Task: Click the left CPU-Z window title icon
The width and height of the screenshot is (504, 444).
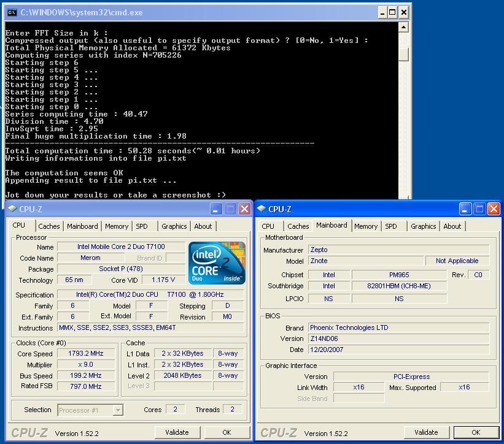Action: (x=12, y=209)
